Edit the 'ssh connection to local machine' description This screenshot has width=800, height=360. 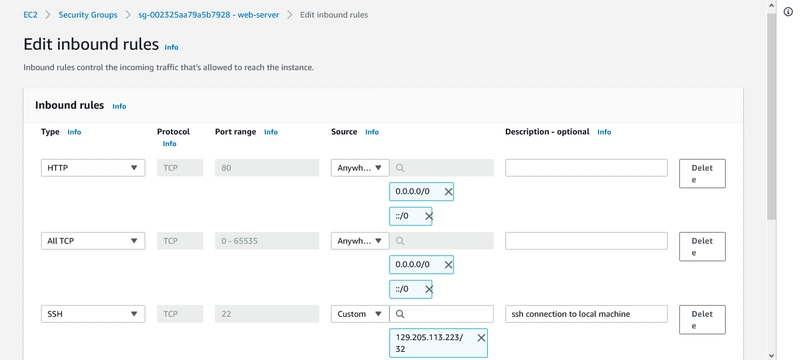click(x=586, y=314)
